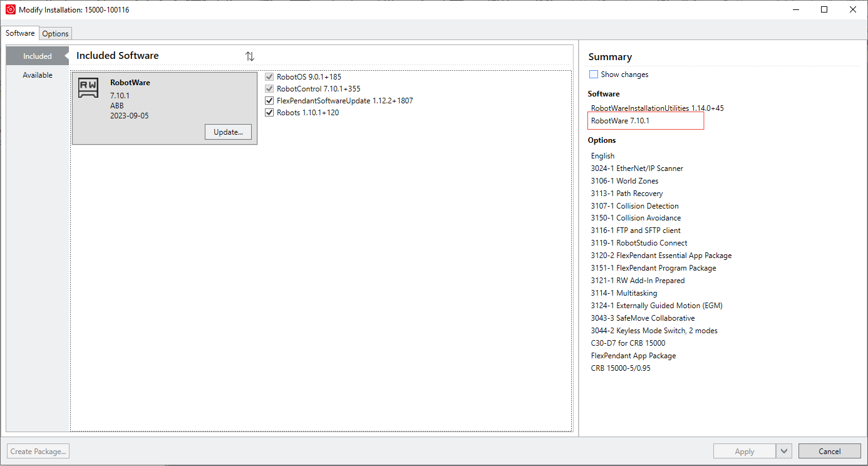Click the RobotWare RW product icon
The height and width of the screenshot is (466, 868).
[x=88, y=88]
